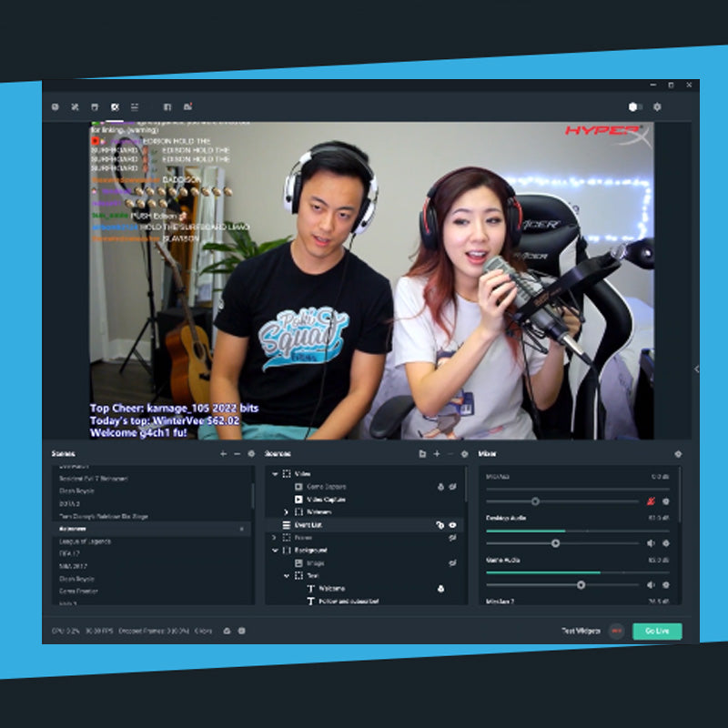Open settings gear in top toolbar
Image resolution: width=728 pixels, height=728 pixels.
click(658, 106)
